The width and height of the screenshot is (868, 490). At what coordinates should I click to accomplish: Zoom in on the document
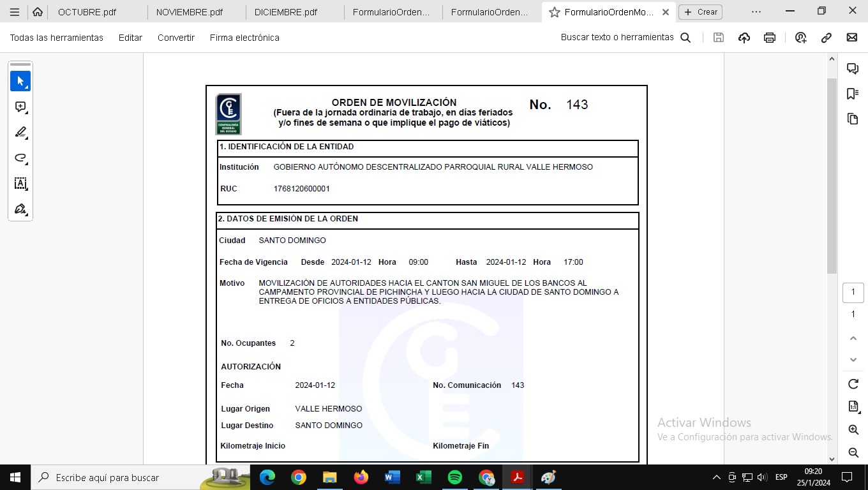[x=853, y=430]
